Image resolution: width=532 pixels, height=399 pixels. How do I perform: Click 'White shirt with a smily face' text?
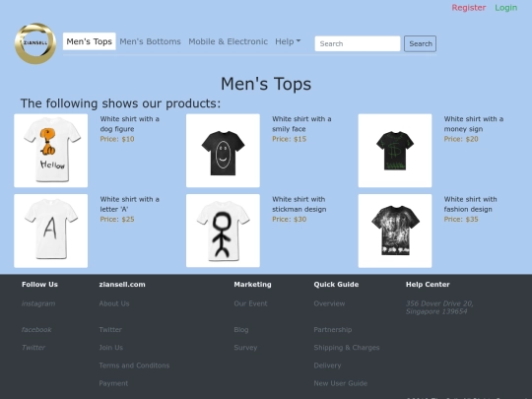click(x=301, y=124)
